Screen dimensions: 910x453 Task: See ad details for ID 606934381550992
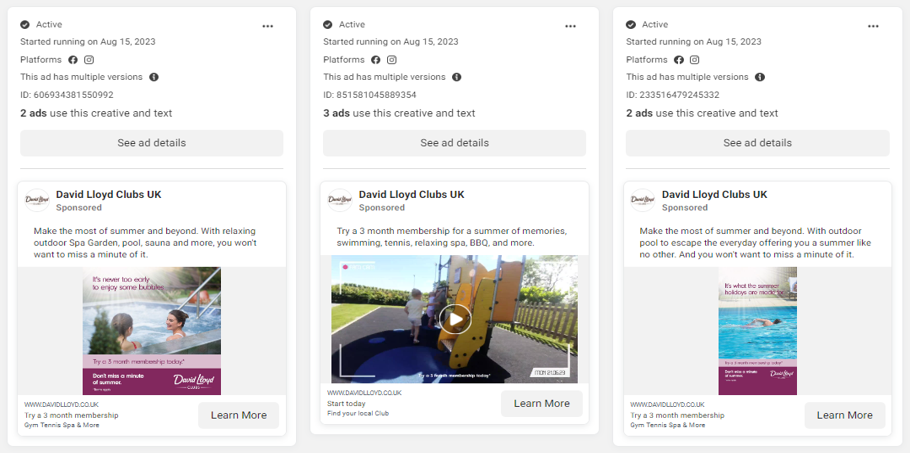[151, 143]
